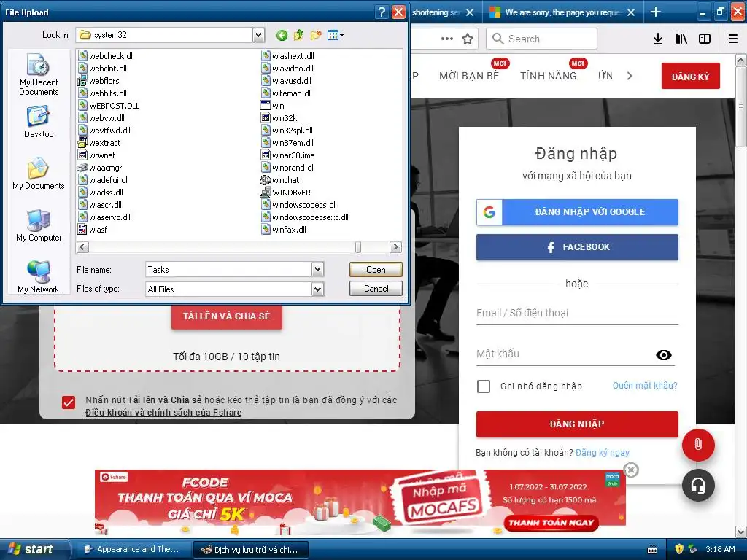This screenshot has width=747, height=560.
Task: Show more nav items with chevron
Action: [x=630, y=76]
